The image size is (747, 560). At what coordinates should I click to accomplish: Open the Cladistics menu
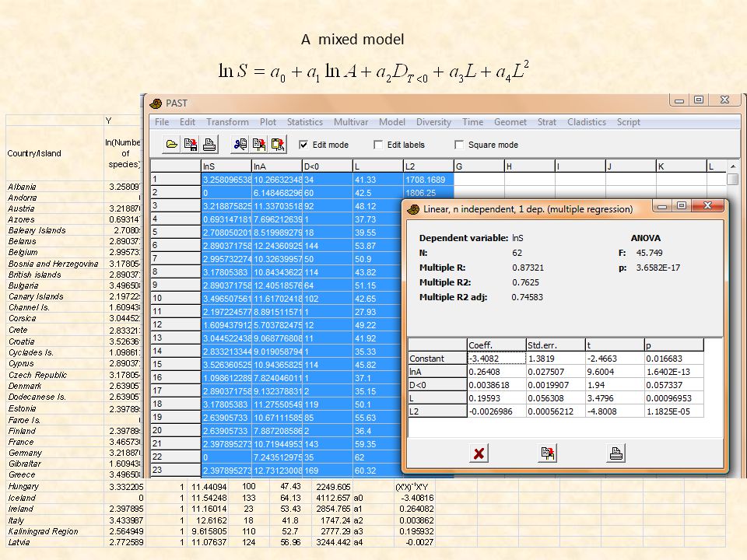coord(587,122)
